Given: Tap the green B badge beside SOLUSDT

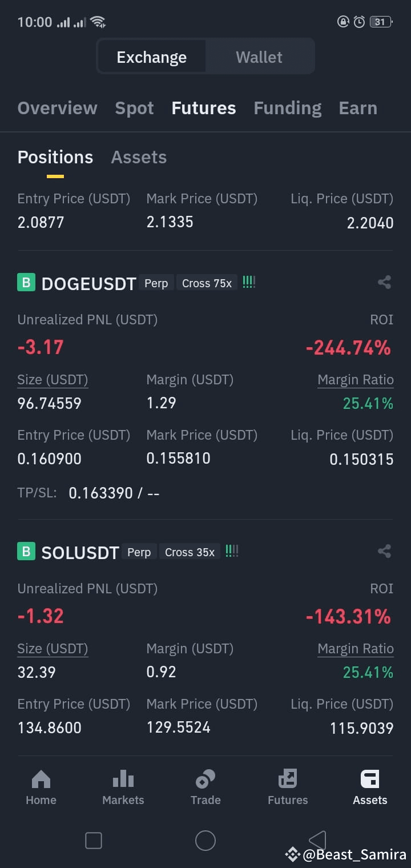Looking at the screenshot, I should click(x=26, y=552).
